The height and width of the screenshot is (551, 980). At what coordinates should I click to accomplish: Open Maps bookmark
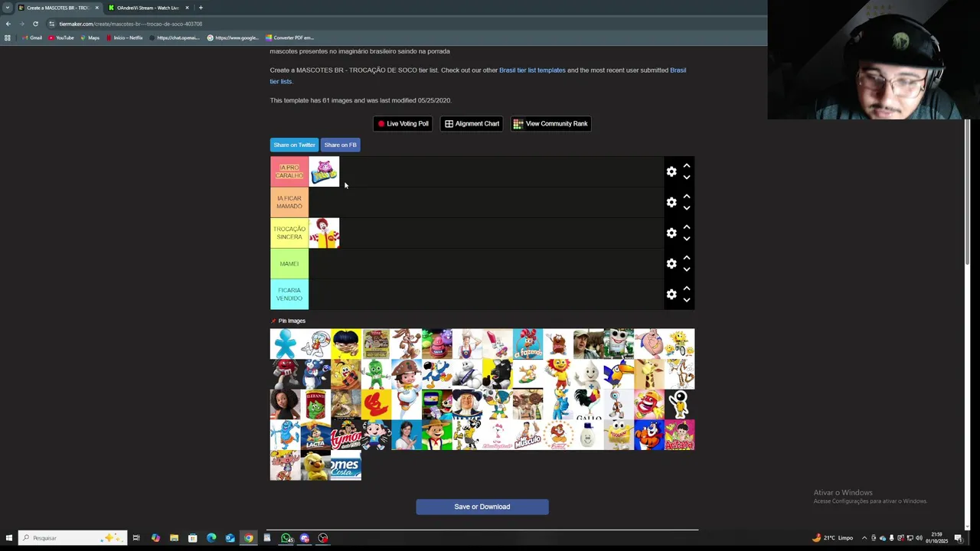(x=90, y=37)
